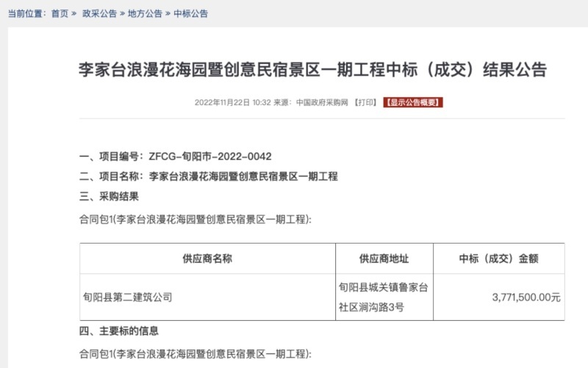Click the 【打印】 print link
Viewport: 588px width, 368px height.
[365, 102]
